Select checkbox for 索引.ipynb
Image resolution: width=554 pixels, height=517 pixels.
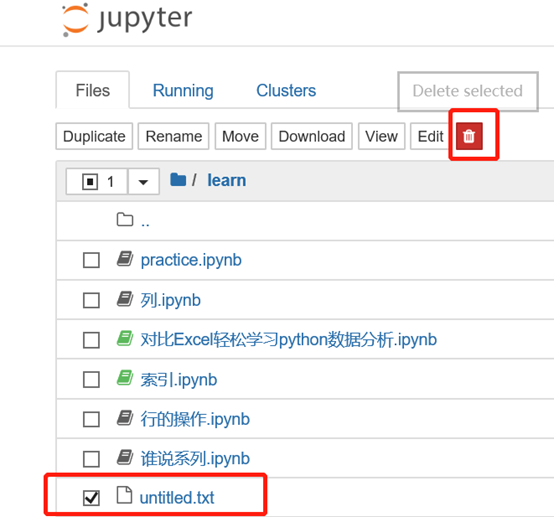pos(91,380)
